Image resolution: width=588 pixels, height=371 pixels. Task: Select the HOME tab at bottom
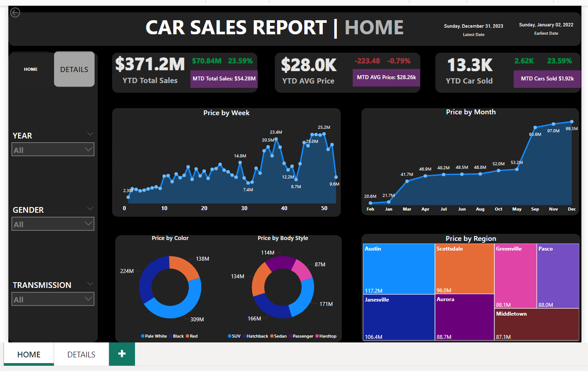tap(29, 354)
